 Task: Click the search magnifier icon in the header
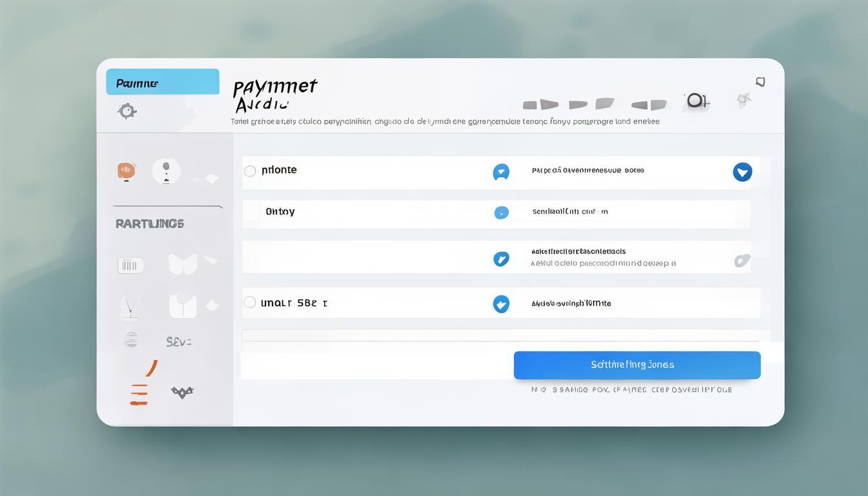coord(696,101)
